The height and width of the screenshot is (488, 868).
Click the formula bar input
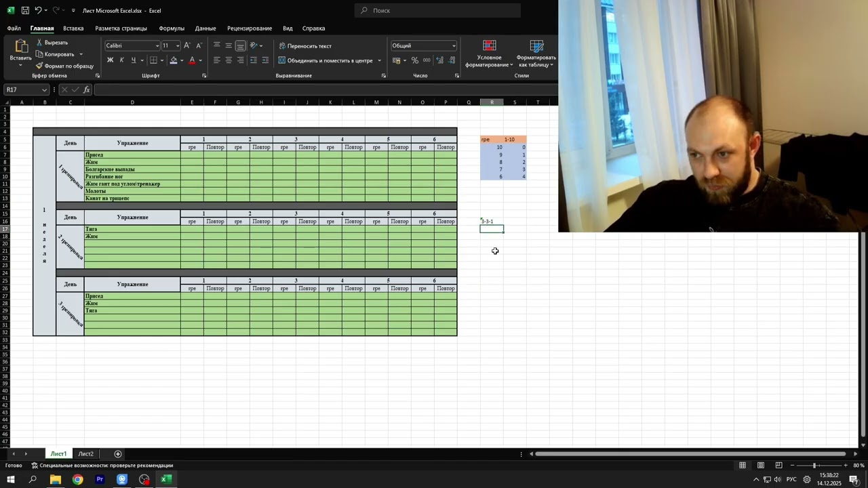click(325, 89)
